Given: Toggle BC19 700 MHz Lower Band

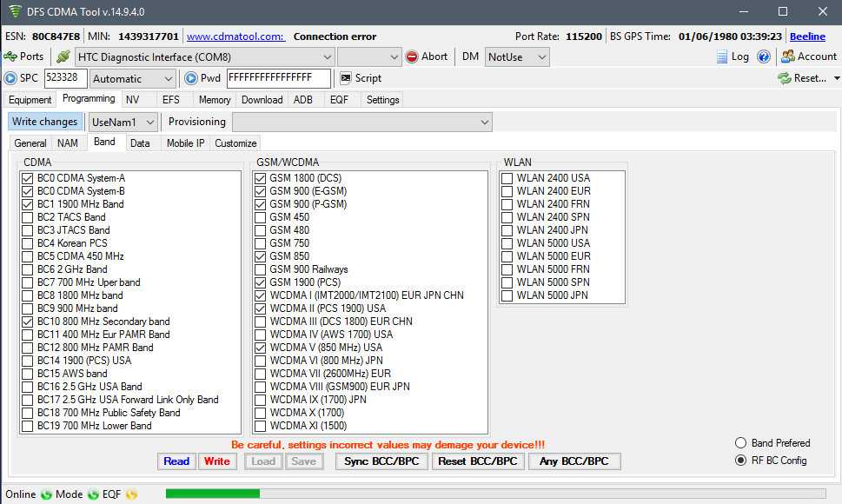Looking at the screenshot, I should pos(28,426).
